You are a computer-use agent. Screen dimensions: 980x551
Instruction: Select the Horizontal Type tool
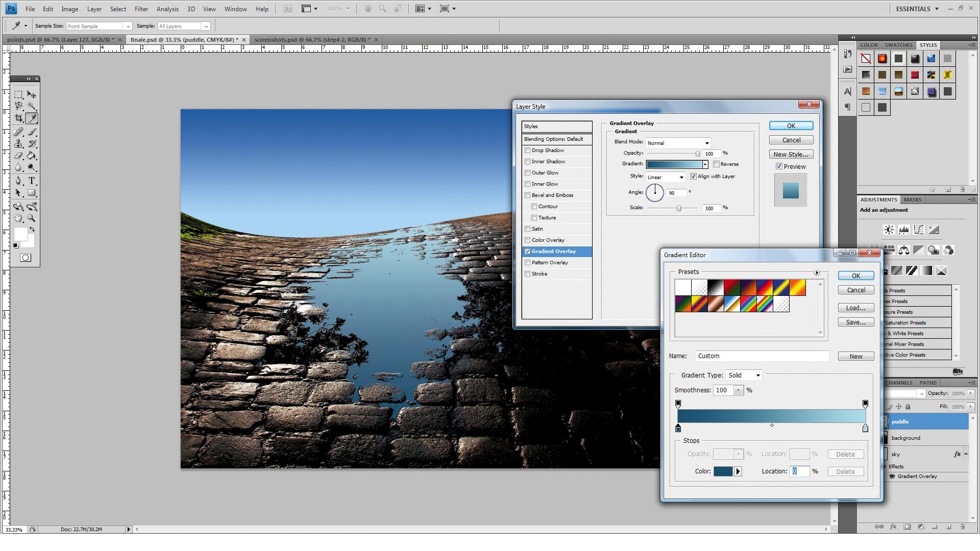(32, 181)
